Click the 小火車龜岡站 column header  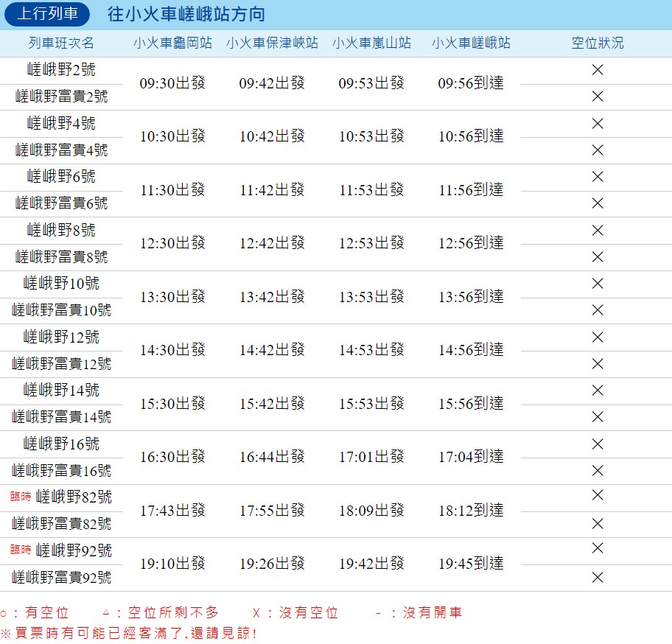[172, 43]
